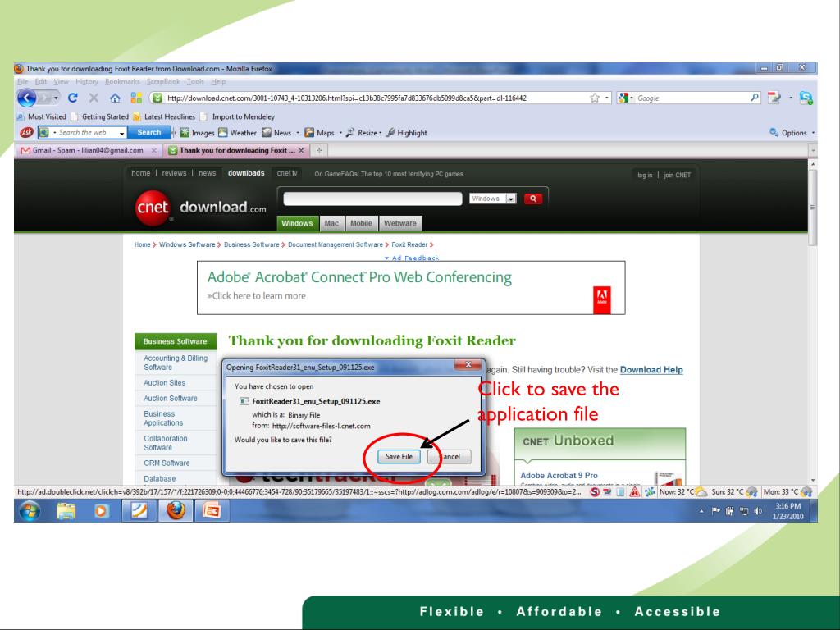The height and width of the screenshot is (630, 840).
Task: Select the Mac platform tab
Action: pos(331,223)
